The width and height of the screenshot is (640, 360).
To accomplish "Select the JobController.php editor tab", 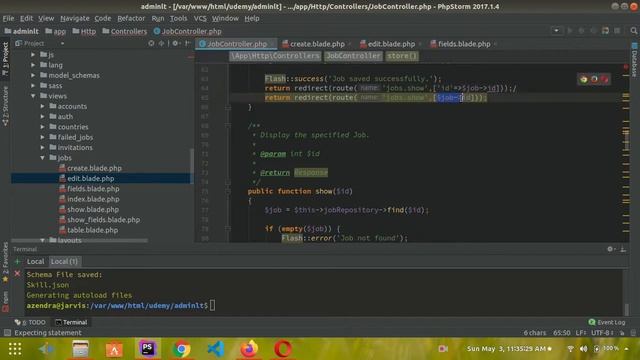I will pyautogui.click(x=236, y=44).
